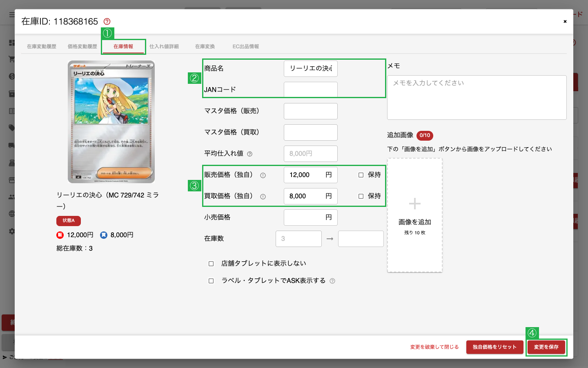Check 保持 for 買取価格（独自）
The height and width of the screenshot is (368, 588).
coord(361,196)
